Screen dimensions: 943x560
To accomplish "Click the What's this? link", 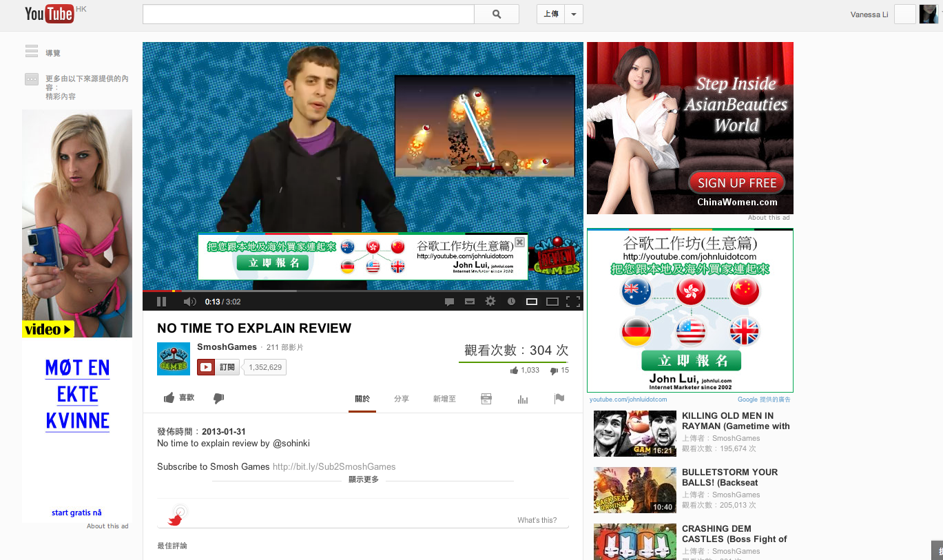I will pyautogui.click(x=537, y=520).
